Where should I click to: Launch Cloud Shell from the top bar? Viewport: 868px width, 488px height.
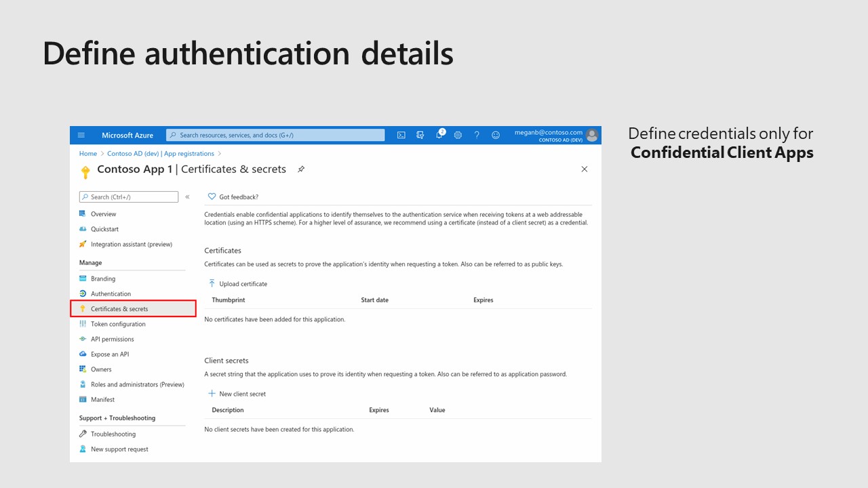point(401,135)
